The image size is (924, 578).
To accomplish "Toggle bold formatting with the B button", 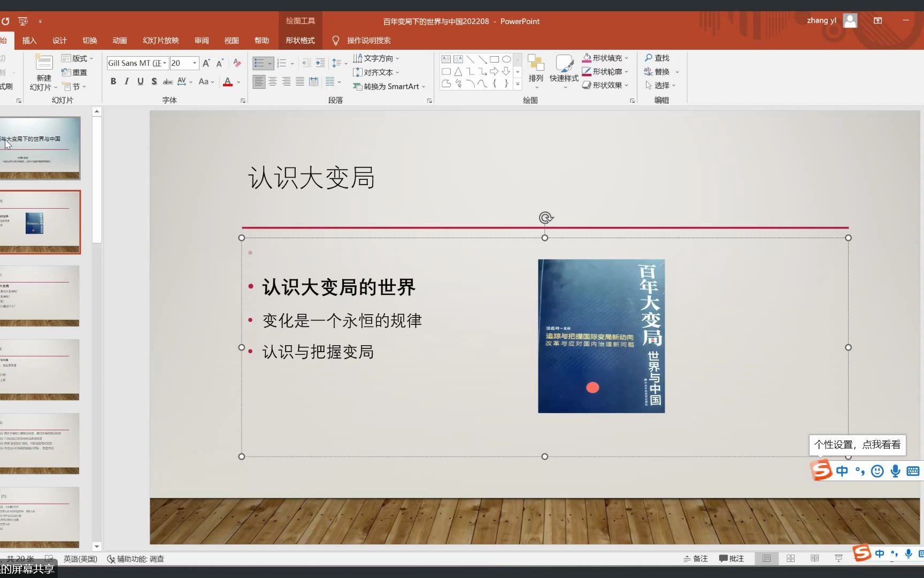I will pos(113,81).
